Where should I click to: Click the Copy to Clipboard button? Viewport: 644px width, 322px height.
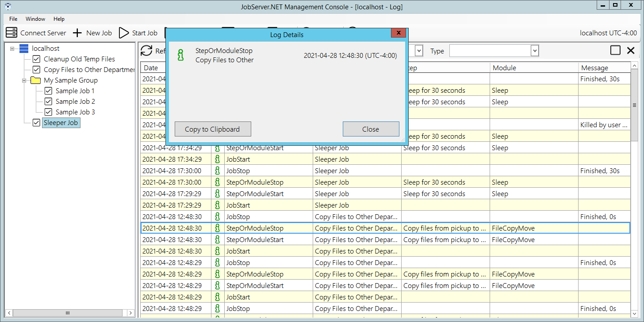[x=212, y=129]
